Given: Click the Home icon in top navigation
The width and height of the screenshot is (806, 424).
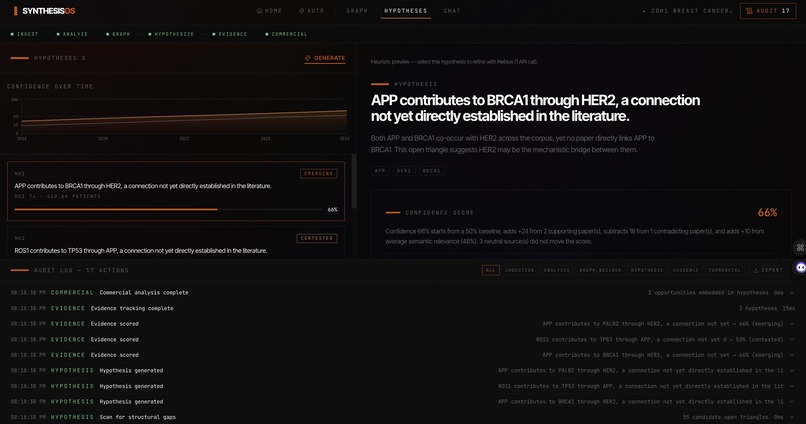Looking at the screenshot, I should [260, 11].
